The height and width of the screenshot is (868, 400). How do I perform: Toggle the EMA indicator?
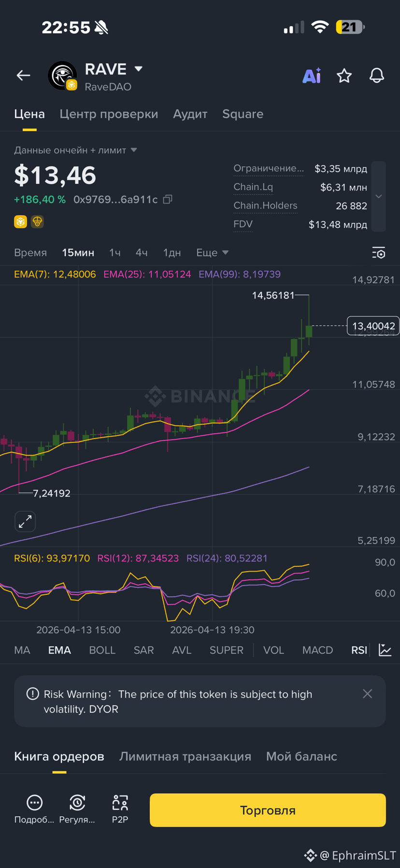[x=59, y=650]
